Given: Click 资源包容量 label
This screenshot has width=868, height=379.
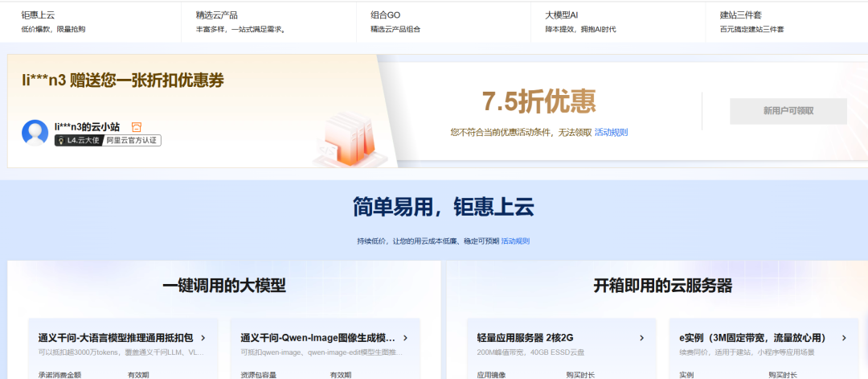Looking at the screenshot, I should click(x=259, y=375).
